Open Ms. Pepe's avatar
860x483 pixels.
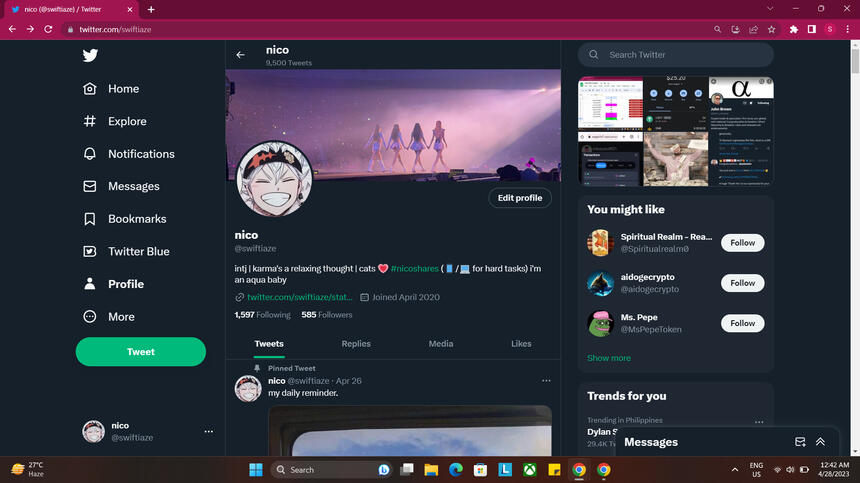(601, 323)
